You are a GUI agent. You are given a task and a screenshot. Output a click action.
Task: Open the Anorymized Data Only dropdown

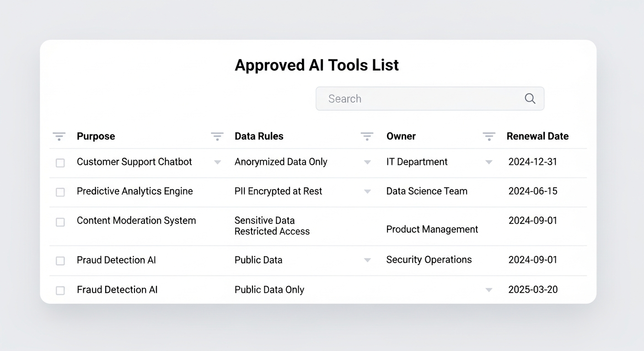coord(367,162)
